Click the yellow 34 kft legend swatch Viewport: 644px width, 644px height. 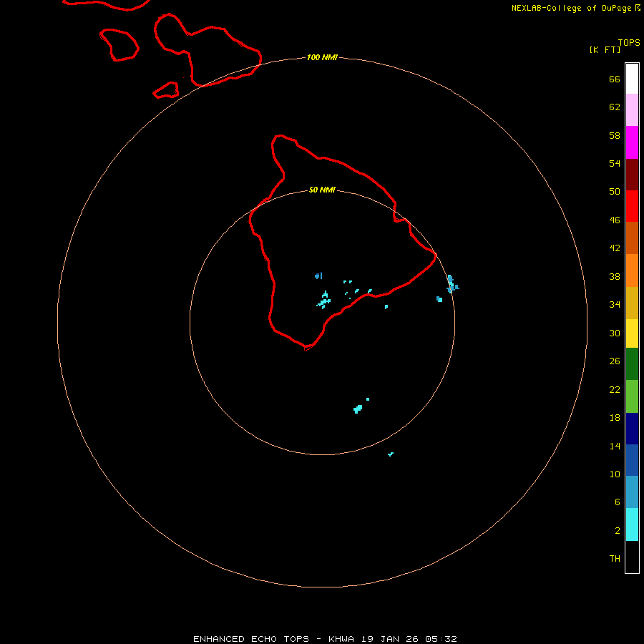(632, 333)
